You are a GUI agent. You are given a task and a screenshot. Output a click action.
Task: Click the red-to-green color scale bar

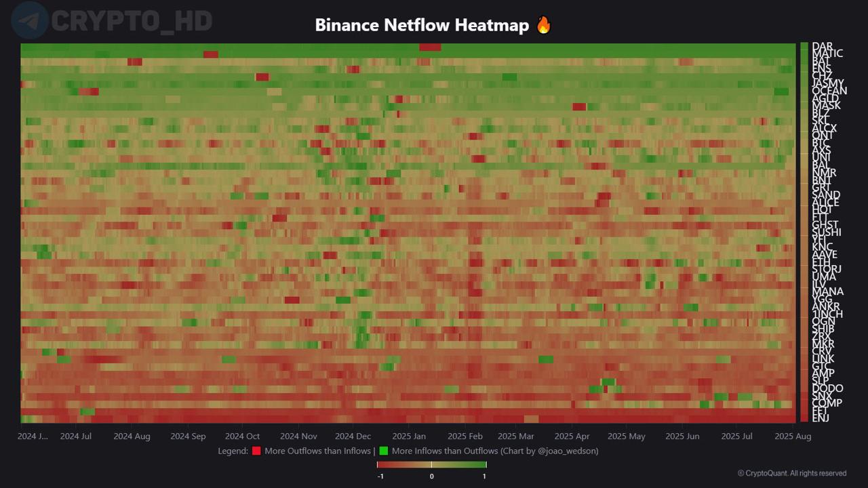pyautogui.click(x=432, y=464)
